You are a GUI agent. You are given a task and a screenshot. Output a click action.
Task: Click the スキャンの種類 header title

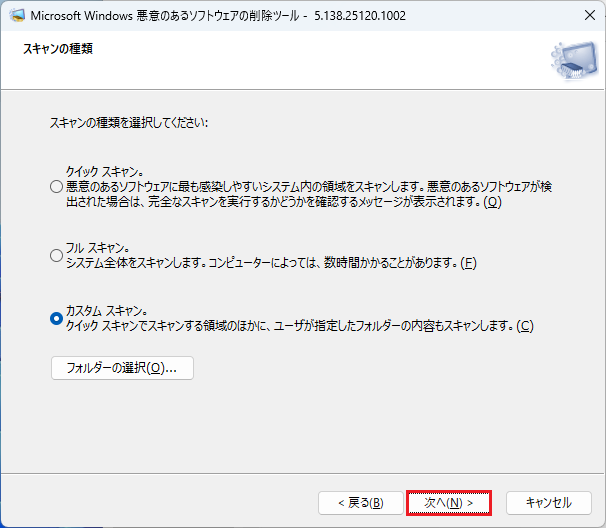pos(58,48)
